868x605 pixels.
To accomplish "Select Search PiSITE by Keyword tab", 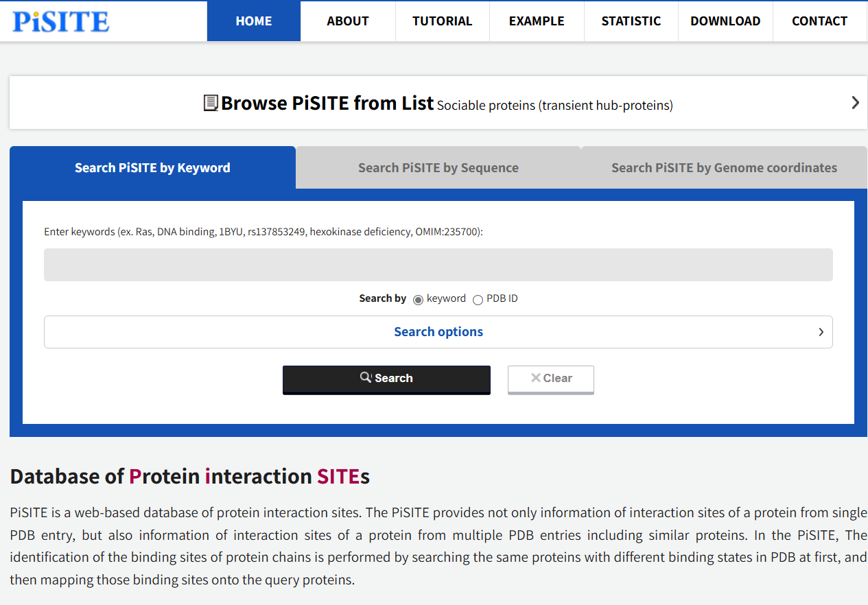I will 152,167.
